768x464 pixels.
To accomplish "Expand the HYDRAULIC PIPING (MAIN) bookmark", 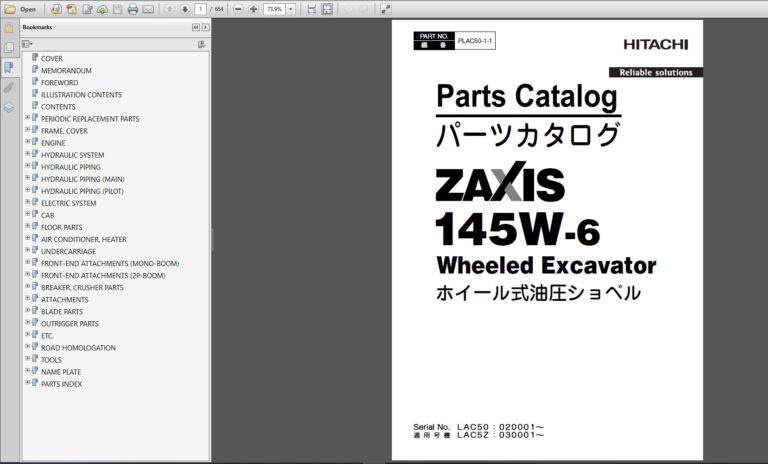I will coord(27,178).
